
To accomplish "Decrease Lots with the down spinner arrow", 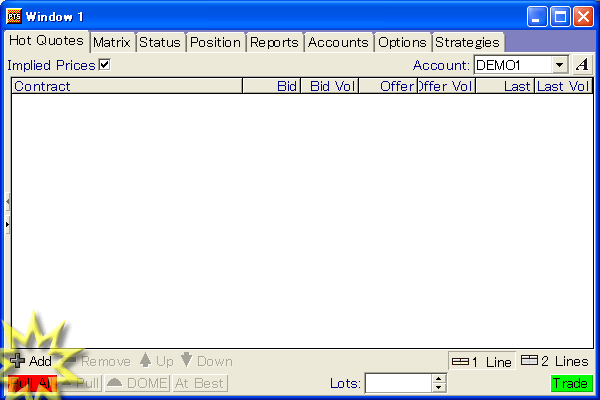I will pyautogui.click(x=438, y=387).
